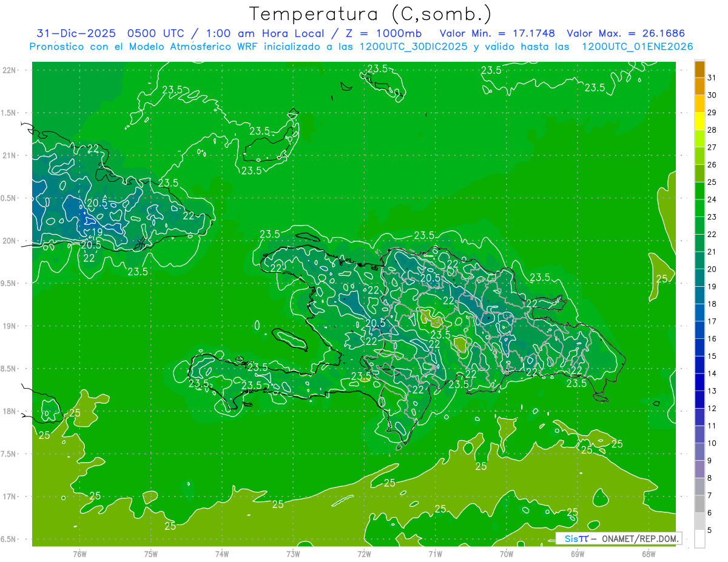Click the legend value '21'
This screenshot has height=562, width=728.
click(x=712, y=252)
